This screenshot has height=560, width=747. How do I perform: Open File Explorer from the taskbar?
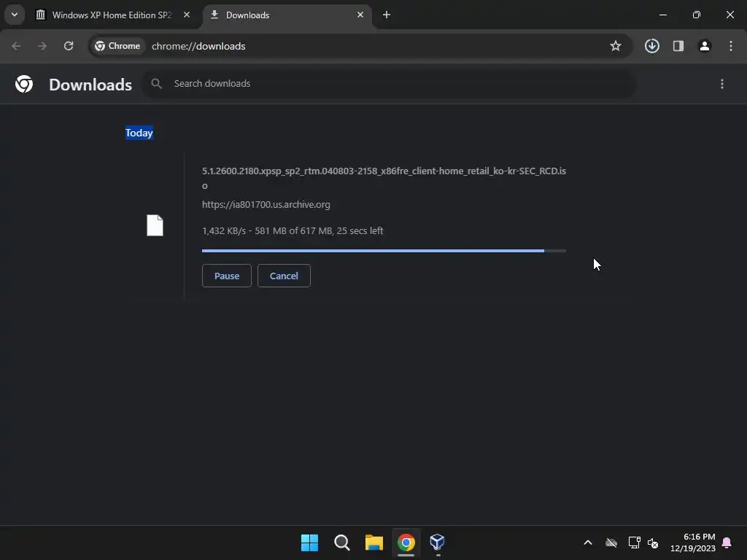coord(374,542)
